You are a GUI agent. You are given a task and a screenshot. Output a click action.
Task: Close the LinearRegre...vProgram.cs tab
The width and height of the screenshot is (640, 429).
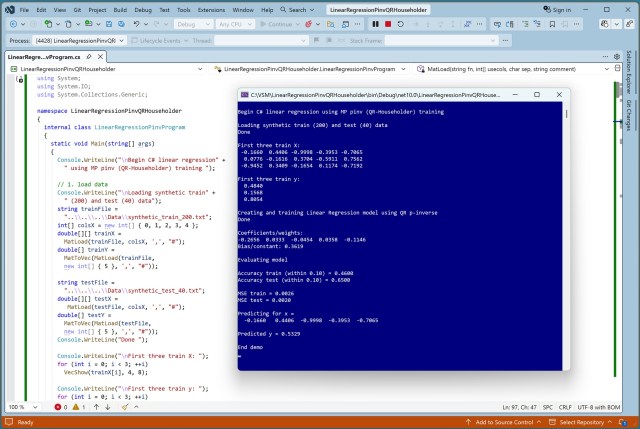[100, 57]
